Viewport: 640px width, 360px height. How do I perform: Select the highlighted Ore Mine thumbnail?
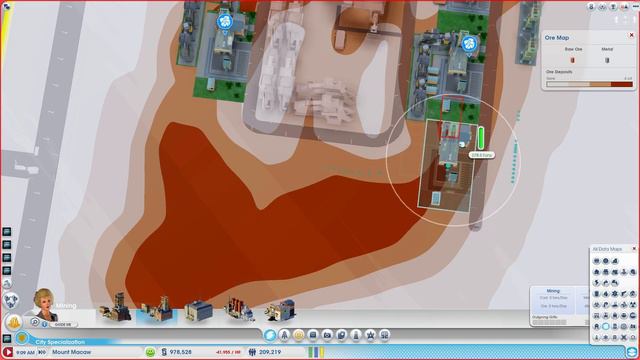(x=157, y=309)
